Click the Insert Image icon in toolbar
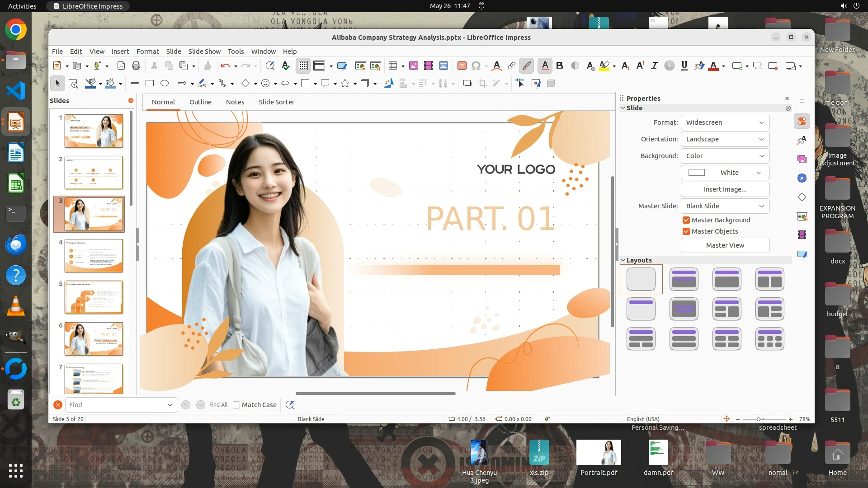This screenshot has height=488, width=868. point(413,66)
